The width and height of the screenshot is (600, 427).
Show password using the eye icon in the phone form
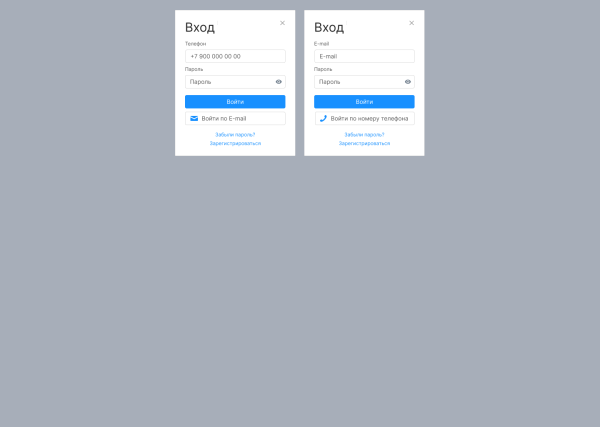point(279,82)
